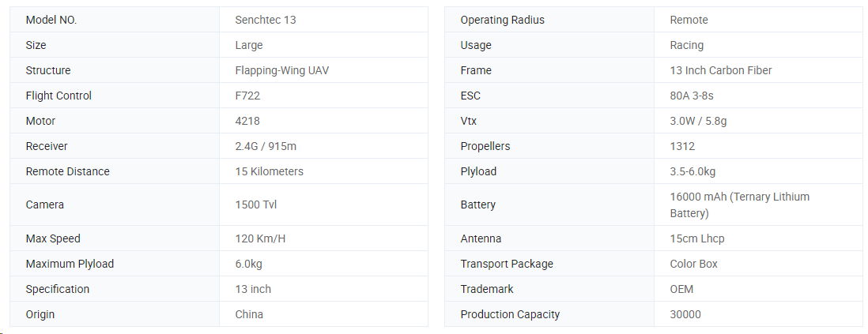Click the China origin value
The height and width of the screenshot is (334, 868).
point(249,314)
